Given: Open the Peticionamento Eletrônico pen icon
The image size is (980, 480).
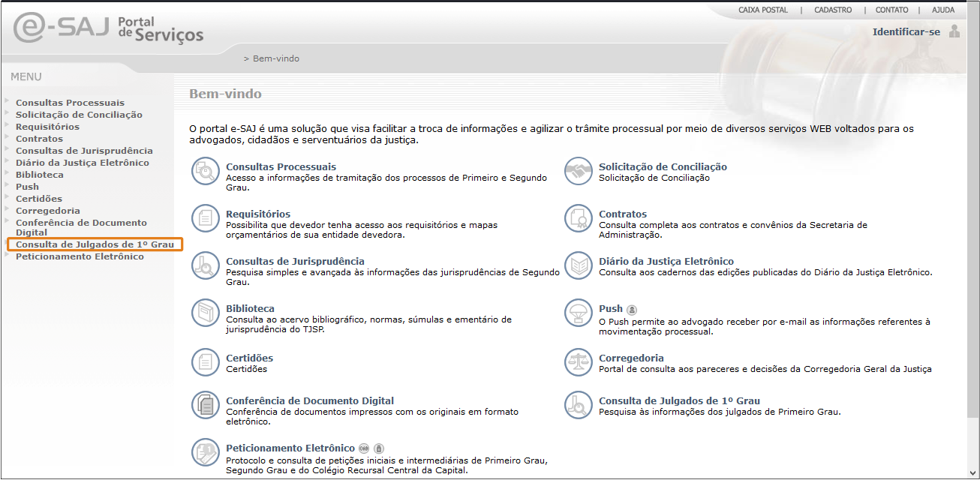Looking at the screenshot, I should [x=204, y=453].
